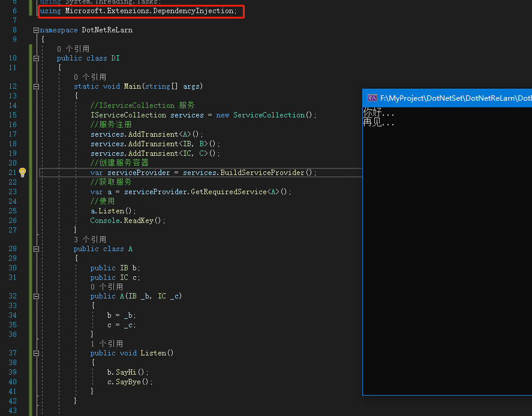The width and height of the screenshot is (532, 416).
Task: Click '0 个引用' CodeLens above A constructor
Action: click(106, 287)
